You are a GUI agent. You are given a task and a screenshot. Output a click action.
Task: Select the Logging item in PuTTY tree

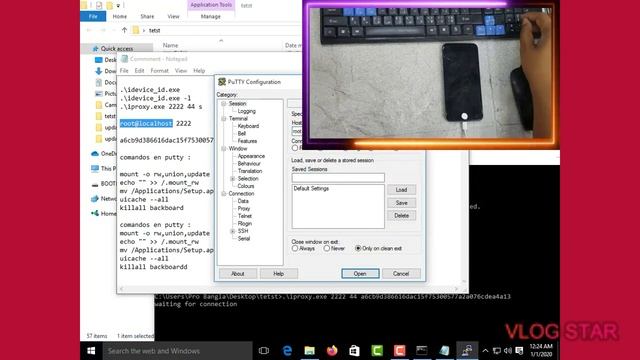coord(247,111)
